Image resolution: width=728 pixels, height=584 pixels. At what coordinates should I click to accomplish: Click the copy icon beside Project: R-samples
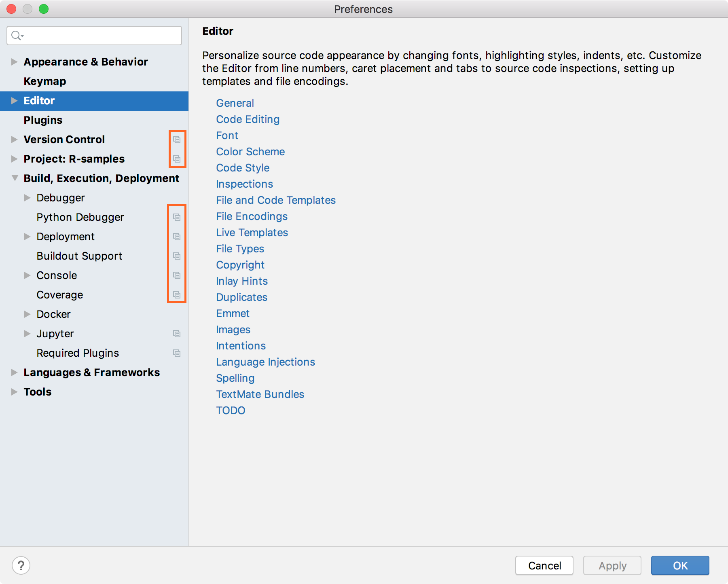pos(177,159)
